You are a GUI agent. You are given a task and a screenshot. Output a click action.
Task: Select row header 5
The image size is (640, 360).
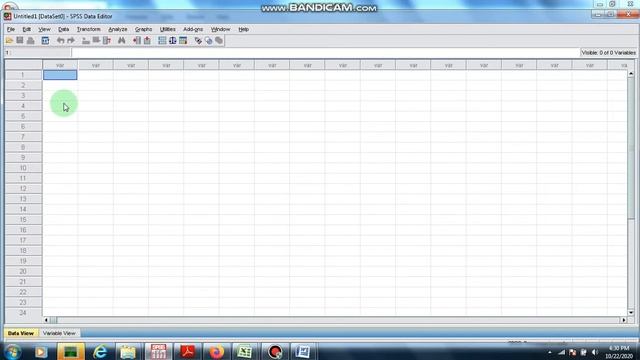click(23, 116)
